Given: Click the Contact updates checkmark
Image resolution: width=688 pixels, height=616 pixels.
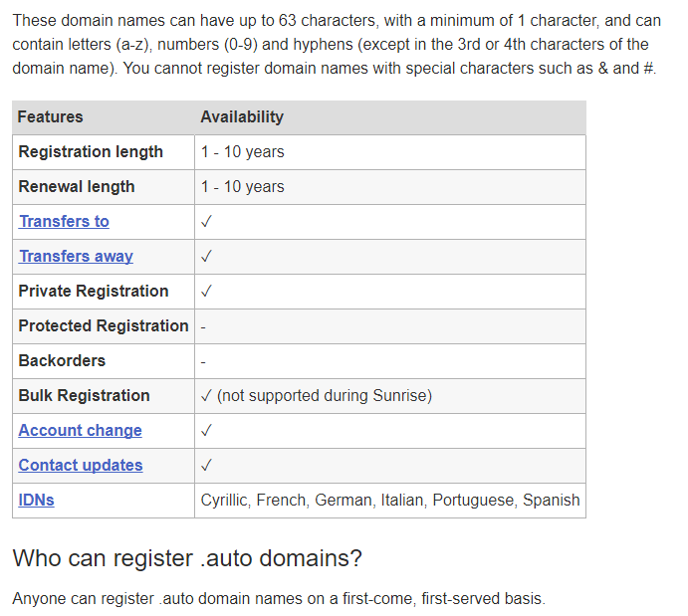Looking at the screenshot, I should (x=206, y=465).
